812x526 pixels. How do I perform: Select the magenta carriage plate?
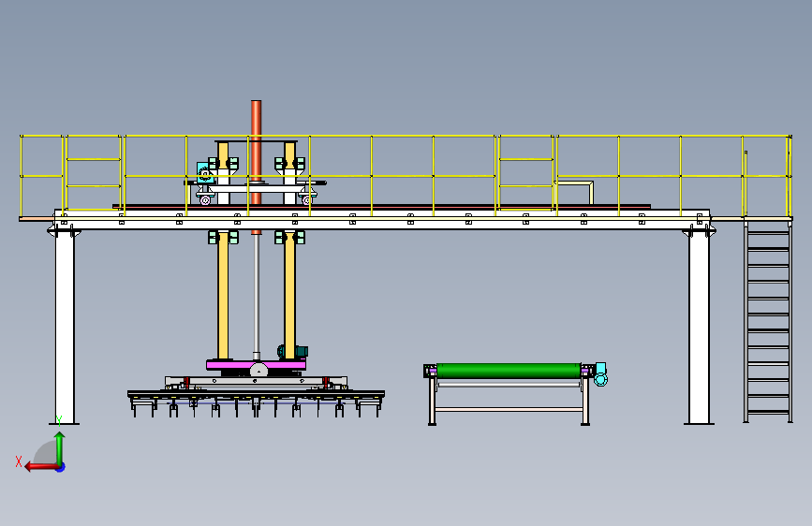pyautogui.click(x=256, y=366)
